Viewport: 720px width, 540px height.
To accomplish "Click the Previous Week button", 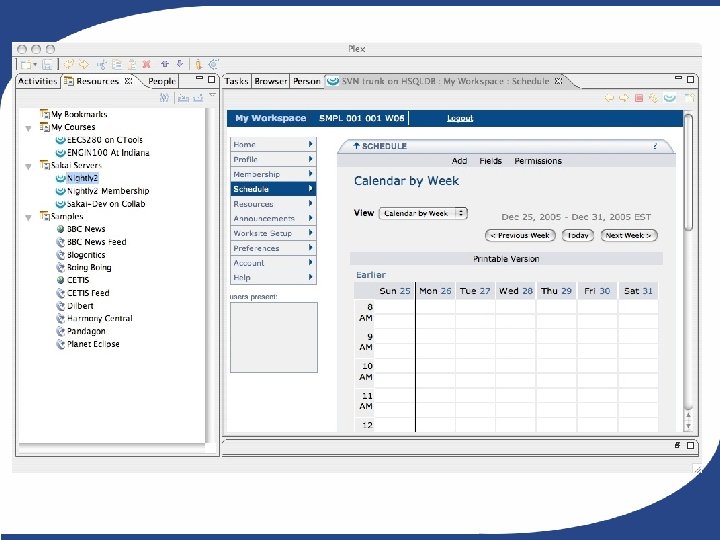I will click(520, 236).
